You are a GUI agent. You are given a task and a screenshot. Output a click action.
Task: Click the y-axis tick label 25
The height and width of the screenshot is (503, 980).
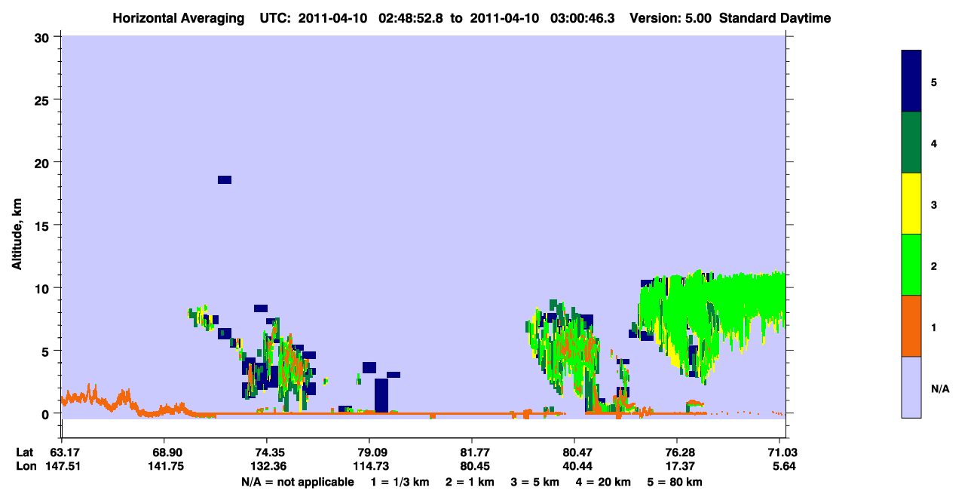tap(44, 100)
